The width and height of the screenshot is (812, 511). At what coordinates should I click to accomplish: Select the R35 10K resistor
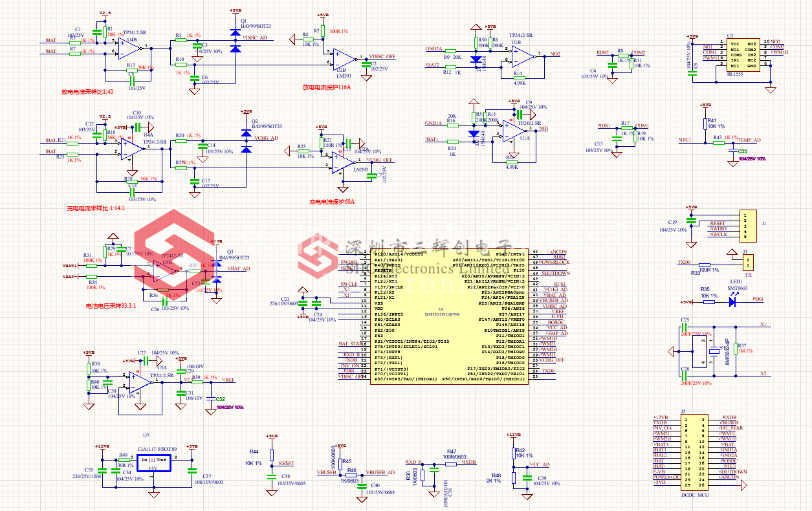pyautogui.click(x=709, y=301)
